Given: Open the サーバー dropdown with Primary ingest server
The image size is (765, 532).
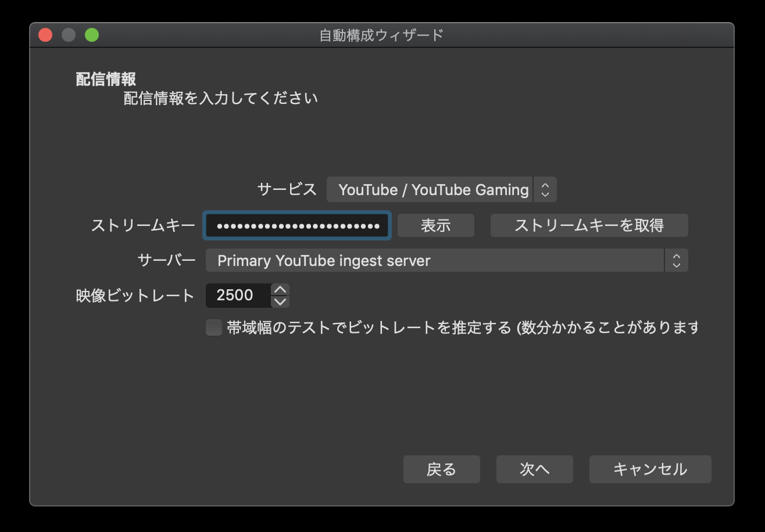Looking at the screenshot, I should pos(446,260).
